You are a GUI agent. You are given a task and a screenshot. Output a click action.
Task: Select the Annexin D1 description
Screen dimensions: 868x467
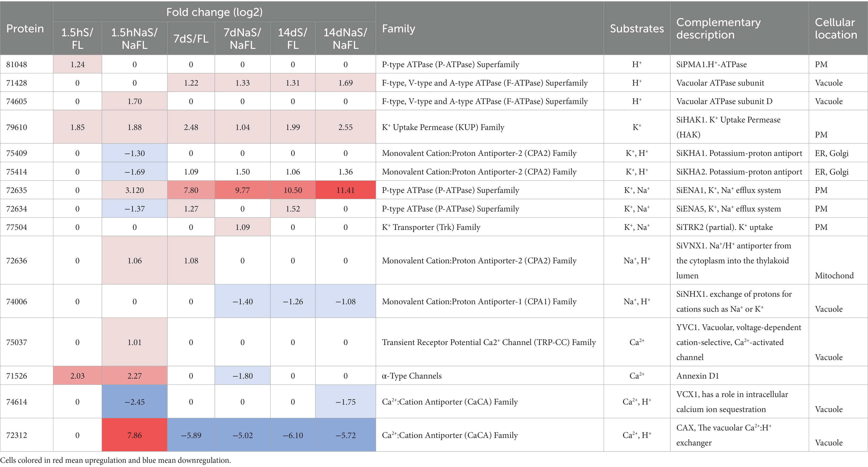point(698,376)
